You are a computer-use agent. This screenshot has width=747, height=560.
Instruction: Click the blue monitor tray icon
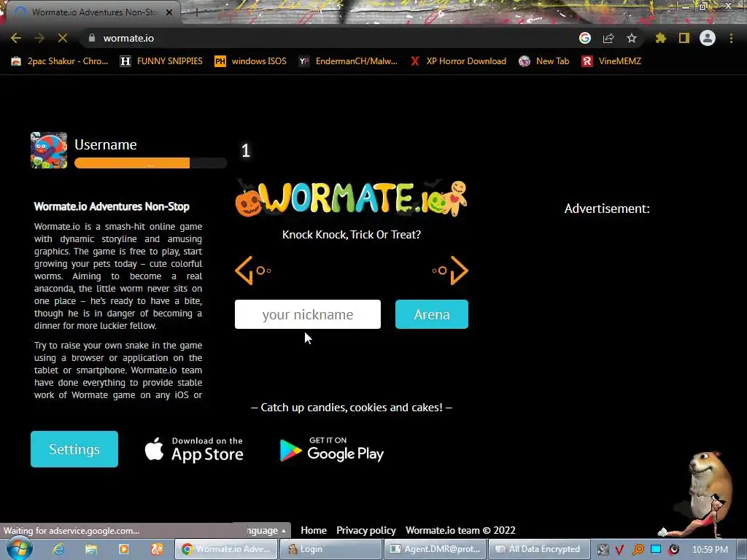pos(656,550)
